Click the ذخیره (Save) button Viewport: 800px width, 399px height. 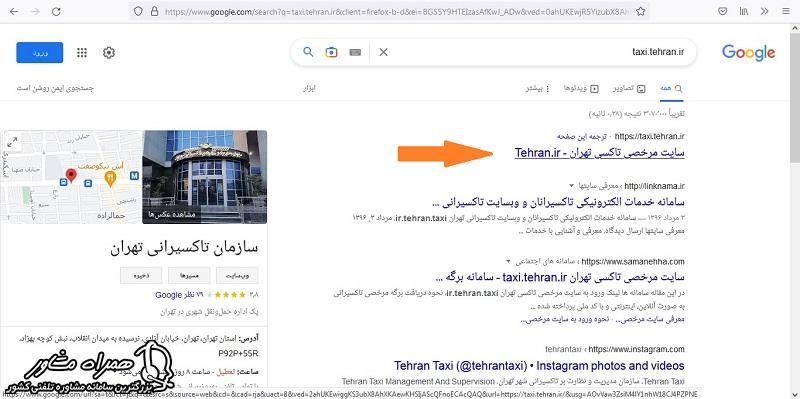pos(141,276)
